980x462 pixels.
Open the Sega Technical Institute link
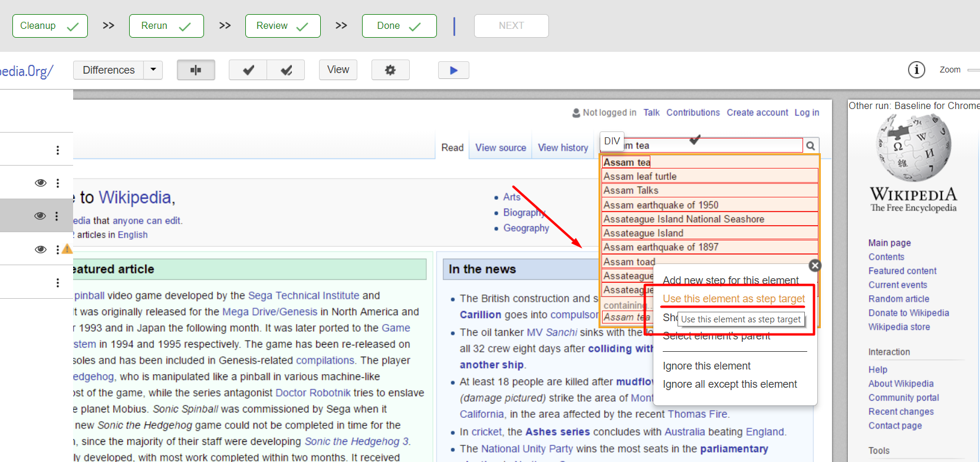point(304,296)
